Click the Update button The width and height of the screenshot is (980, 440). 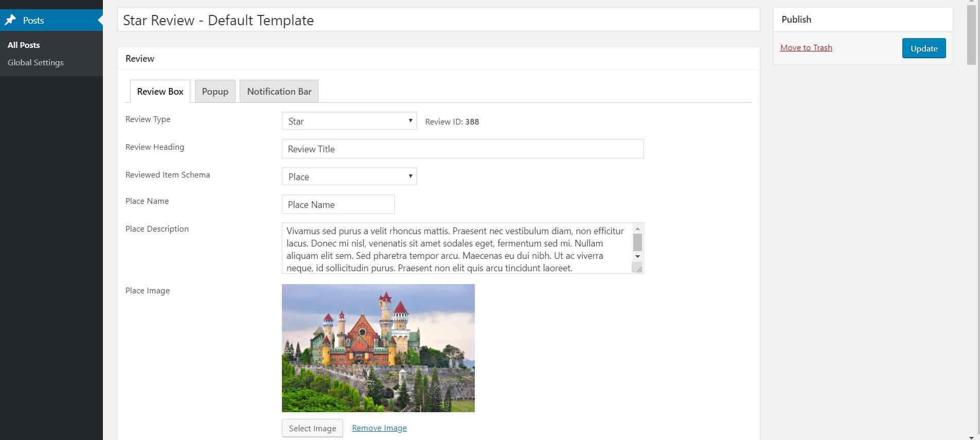[924, 48]
